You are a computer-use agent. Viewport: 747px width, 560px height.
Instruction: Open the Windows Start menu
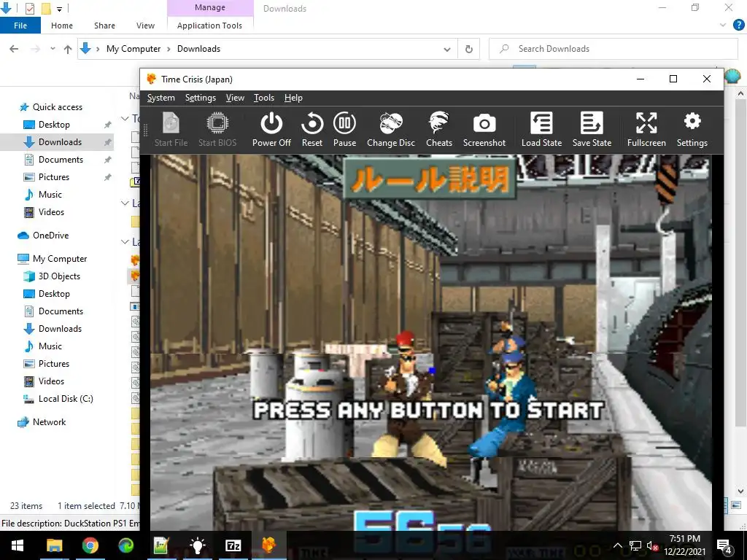click(x=18, y=545)
